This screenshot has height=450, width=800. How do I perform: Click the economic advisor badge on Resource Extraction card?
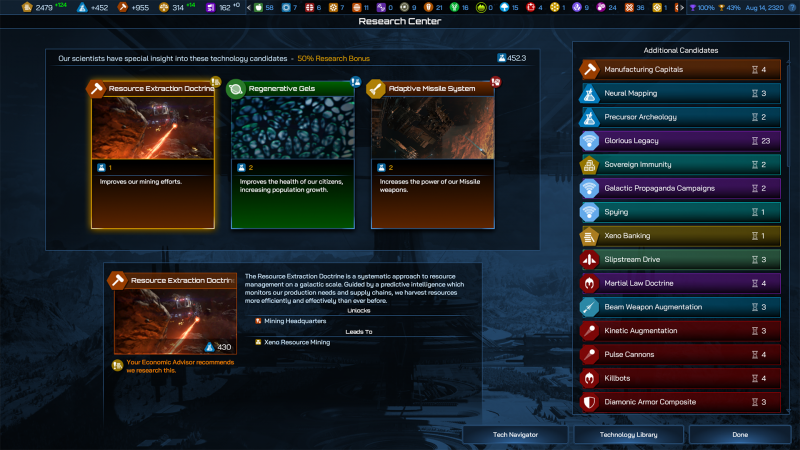[215, 82]
